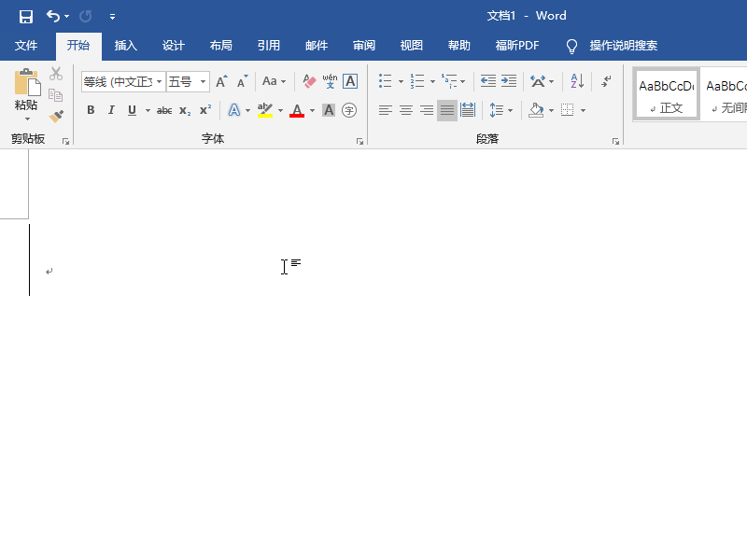Go to the 引用 tab

pyautogui.click(x=269, y=46)
